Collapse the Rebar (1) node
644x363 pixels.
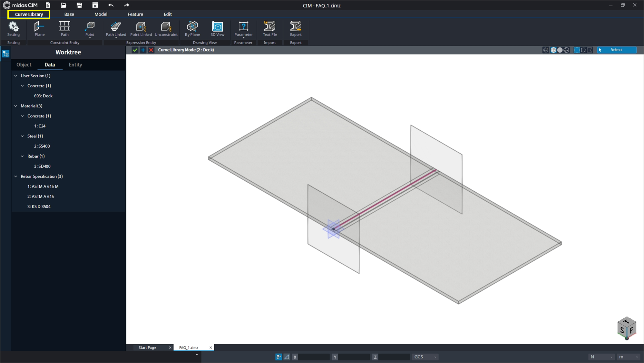coord(23,156)
